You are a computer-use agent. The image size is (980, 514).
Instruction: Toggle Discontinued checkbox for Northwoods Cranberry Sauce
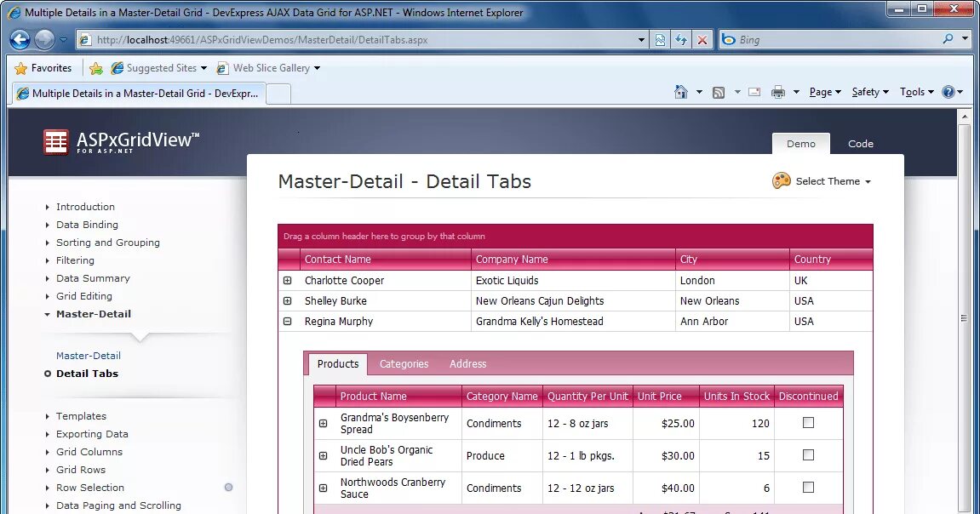click(808, 487)
